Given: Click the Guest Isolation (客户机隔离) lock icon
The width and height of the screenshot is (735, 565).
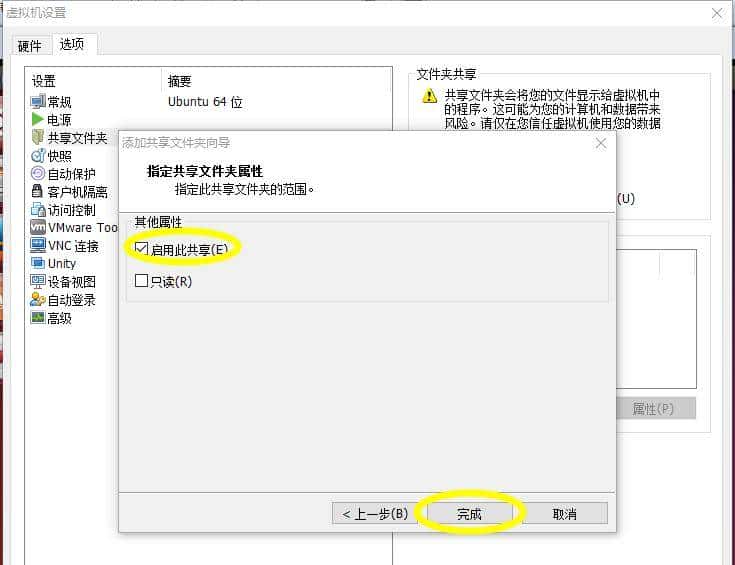Looking at the screenshot, I should coord(37,191).
